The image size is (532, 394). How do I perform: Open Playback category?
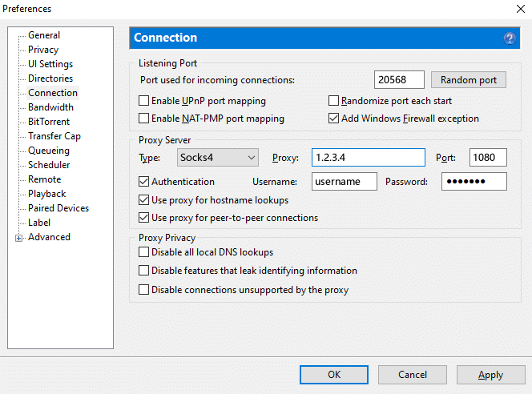(47, 194)
